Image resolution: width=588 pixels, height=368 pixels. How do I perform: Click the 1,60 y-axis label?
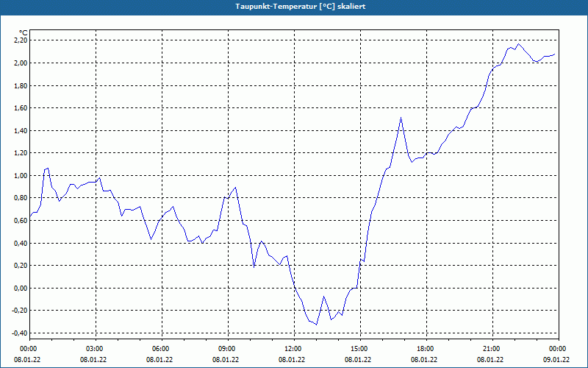(21, 107)
